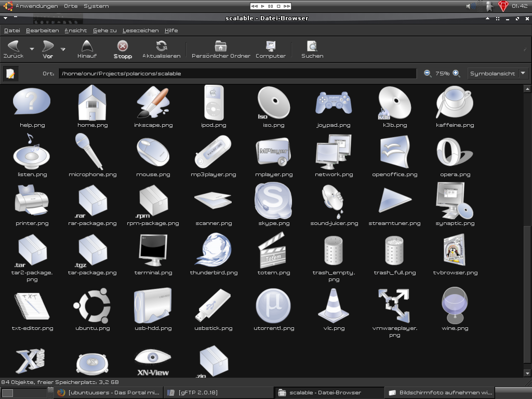Click the Ort path input field
The height and width of the screenshot is (399, 532).
coord(237,74)
